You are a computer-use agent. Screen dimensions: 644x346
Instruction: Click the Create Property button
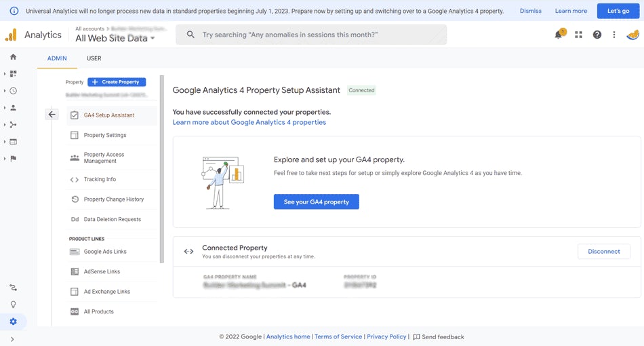point(117,82)
